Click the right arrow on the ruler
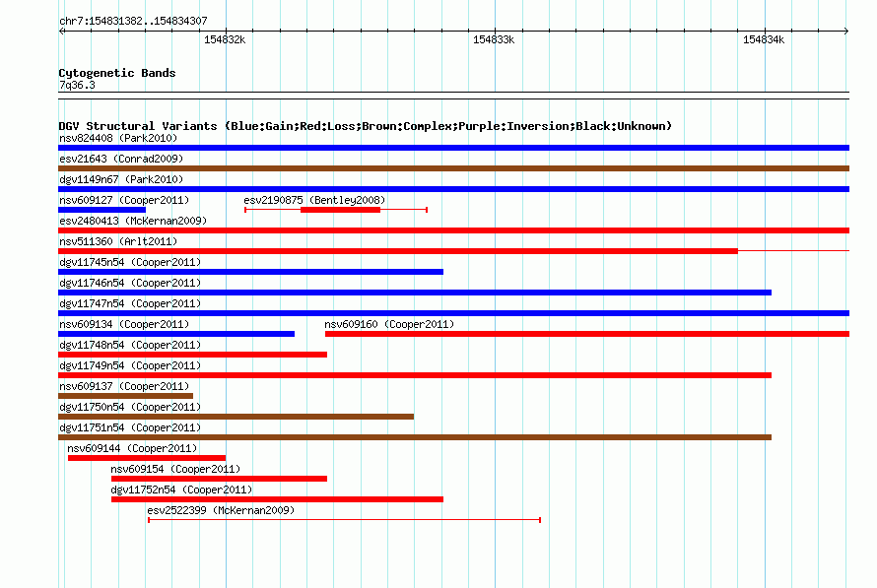 [x=845, y=32]
